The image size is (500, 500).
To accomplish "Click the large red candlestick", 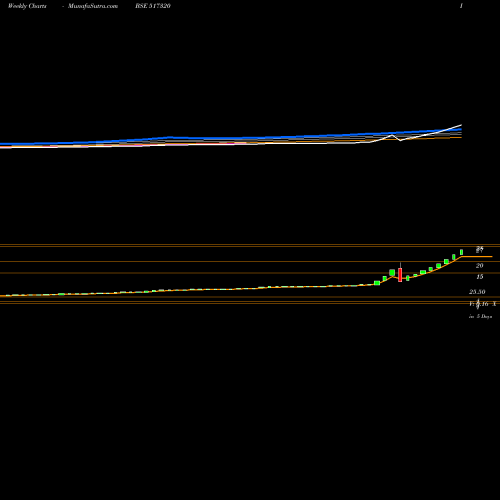I will [400, 274].
